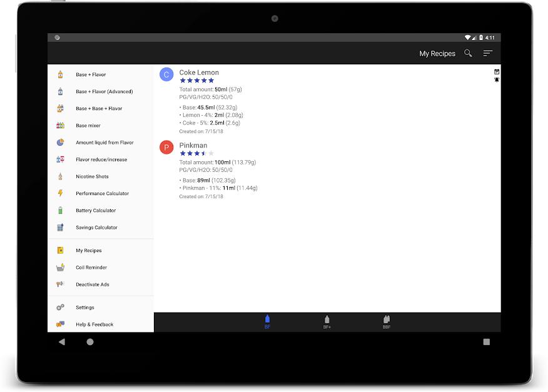Choose the Flavor reduce/increase icon
The image size is (548, 392).
pos(60,159)
